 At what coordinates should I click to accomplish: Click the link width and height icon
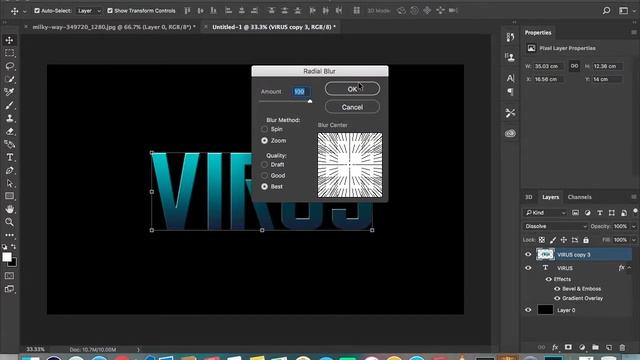(x=574, y=66)
